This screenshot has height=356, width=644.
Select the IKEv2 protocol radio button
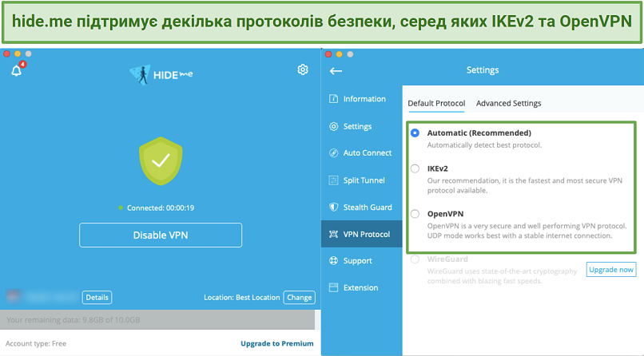415,168
